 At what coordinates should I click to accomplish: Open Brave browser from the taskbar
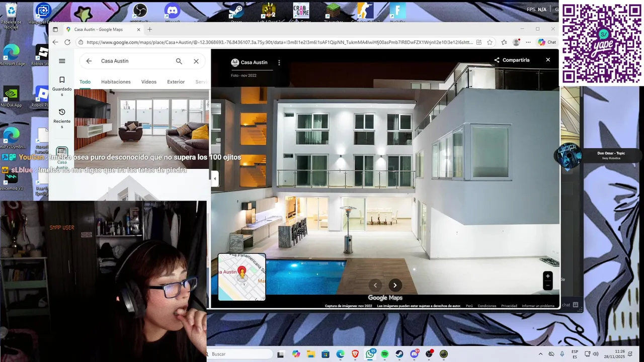pyautogui.click(x=355, y=354)
